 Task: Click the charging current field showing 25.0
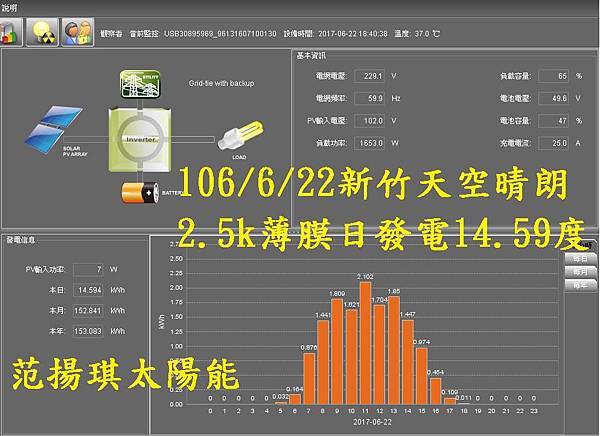tap(554, 143)
